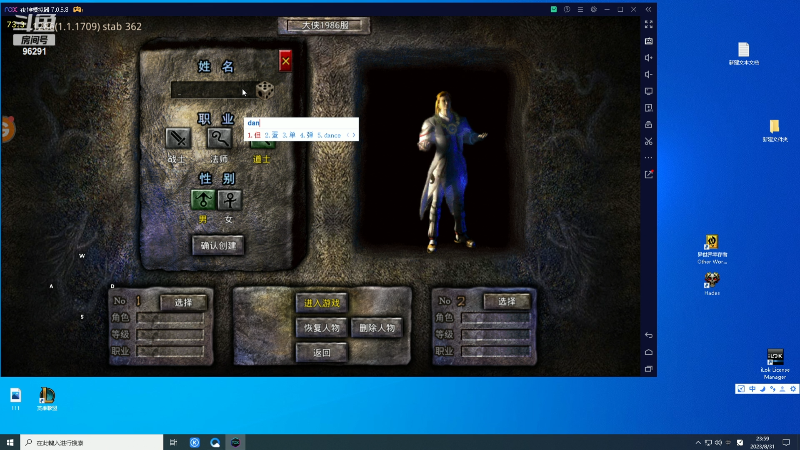The image size is (800, 450).
Task: Click Nox Android home icon
Action: 648,352
